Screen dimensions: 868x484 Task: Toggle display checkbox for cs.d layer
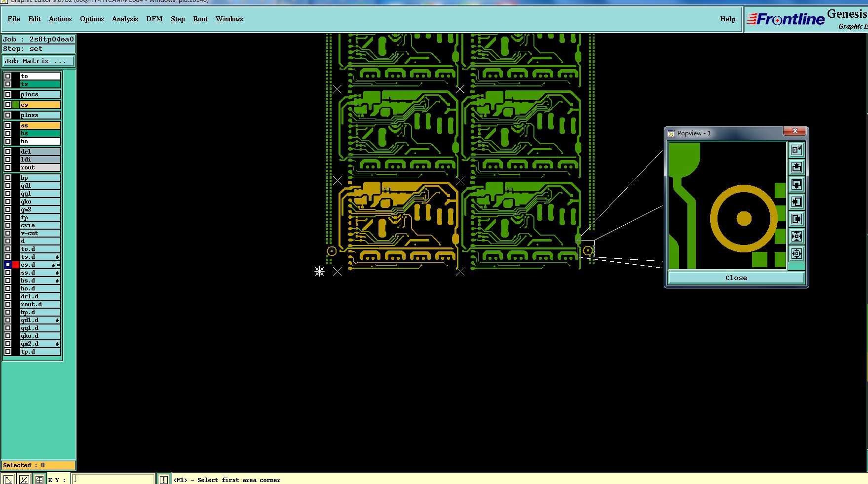point(8,265)
